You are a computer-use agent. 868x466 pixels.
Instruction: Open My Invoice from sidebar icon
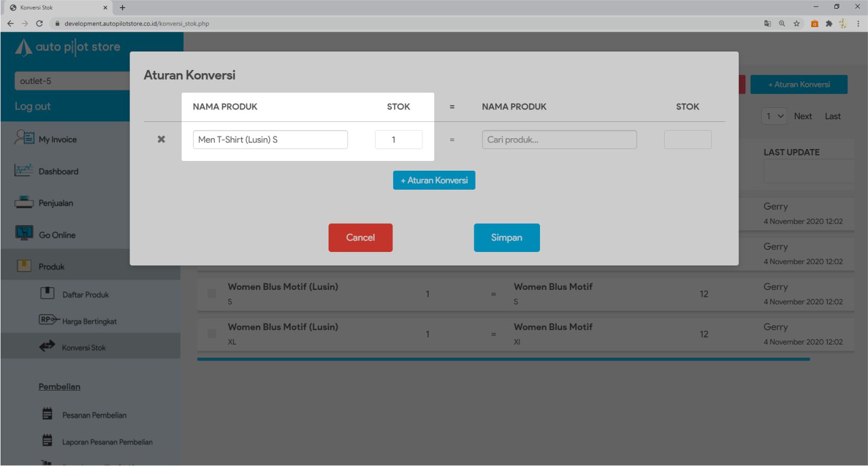24,138
